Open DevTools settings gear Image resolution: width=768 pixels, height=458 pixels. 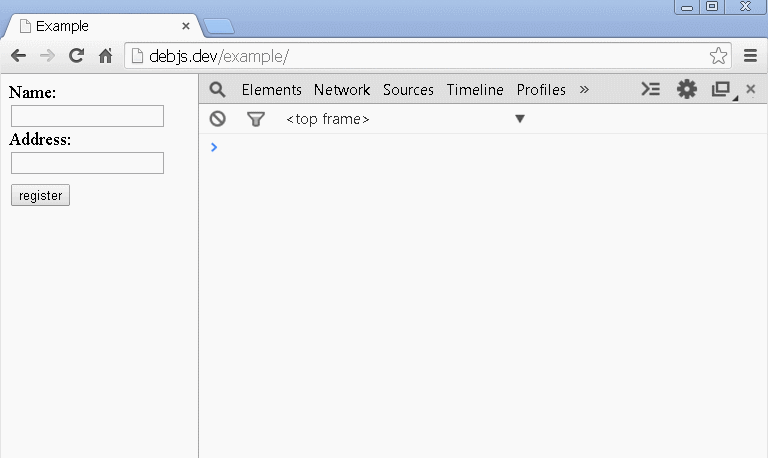687,89
